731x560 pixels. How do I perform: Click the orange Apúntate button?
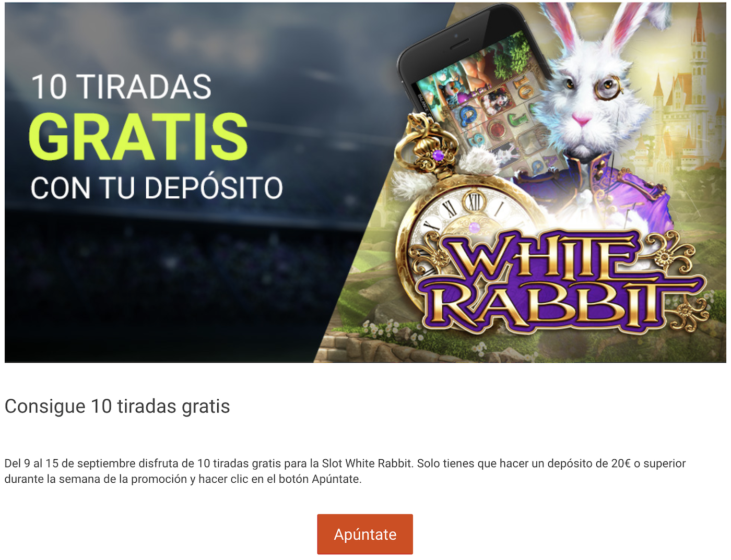pos(365,534)
